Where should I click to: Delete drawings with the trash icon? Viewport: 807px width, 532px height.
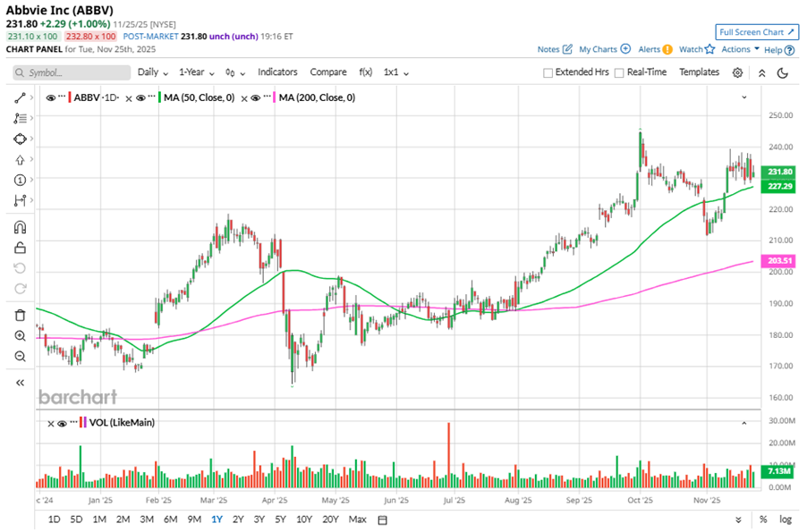click(x=20, y=316)
